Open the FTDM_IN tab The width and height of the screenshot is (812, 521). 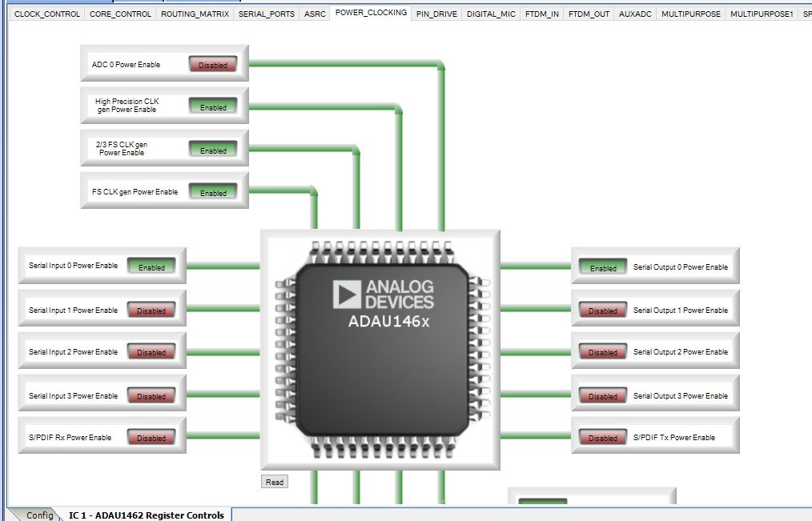541,14
